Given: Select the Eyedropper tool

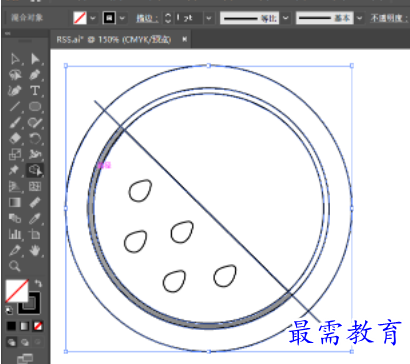Looking at the screenshot, I should point(35,218).
